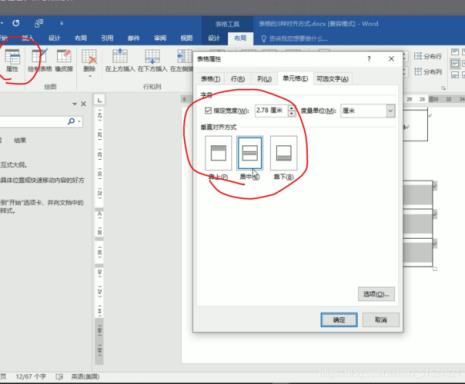Decrease preferred width with down spinner
This screenshot has width=465, height=384.
[292, 114]
